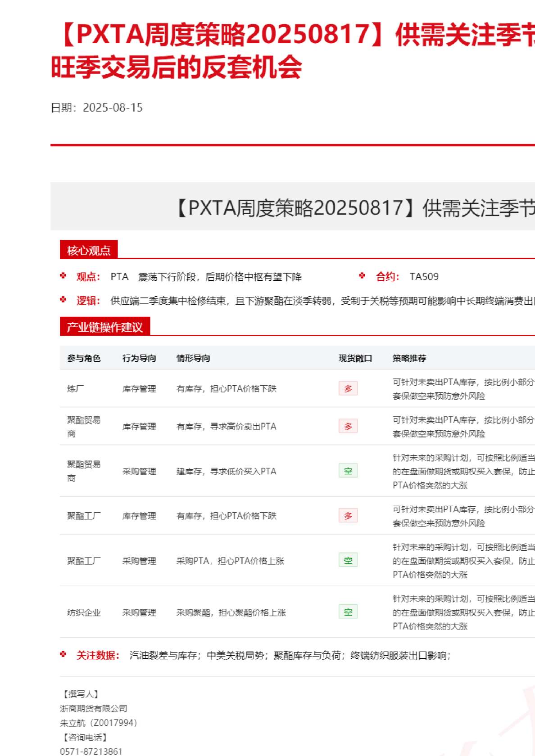Click the red bullet icon beside 观点
This screenshot has width=535, height=756.
(x=63, y=276)
